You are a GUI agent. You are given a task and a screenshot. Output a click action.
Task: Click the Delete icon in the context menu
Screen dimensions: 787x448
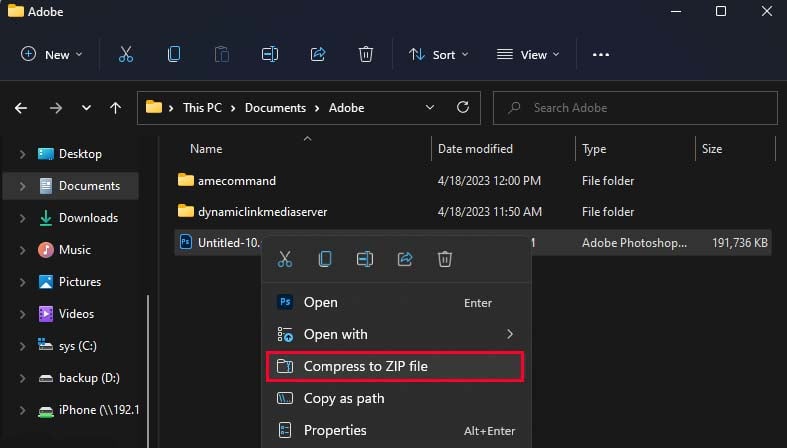coord(445,260)
